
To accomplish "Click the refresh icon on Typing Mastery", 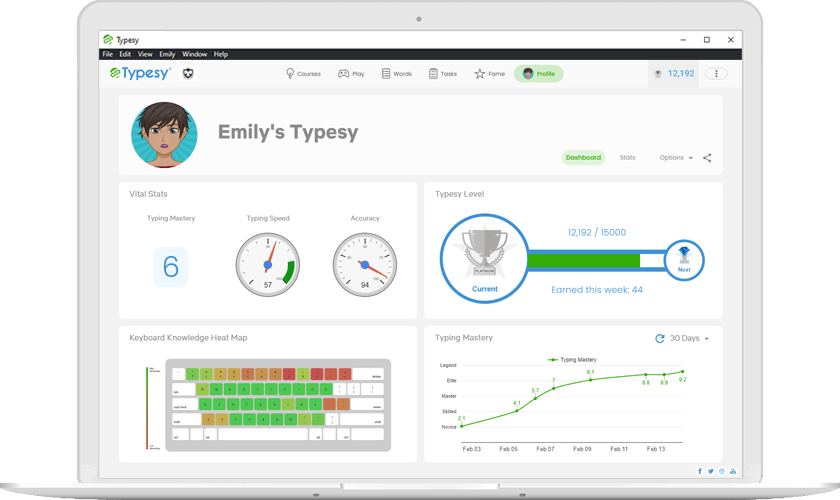I will (660, 339).
